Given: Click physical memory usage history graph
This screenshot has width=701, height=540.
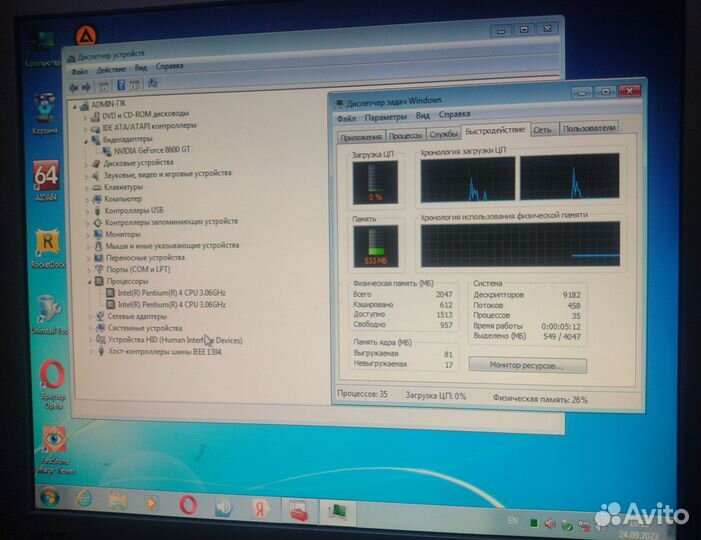Looking at the screenshot, I should tap(520, 244).
